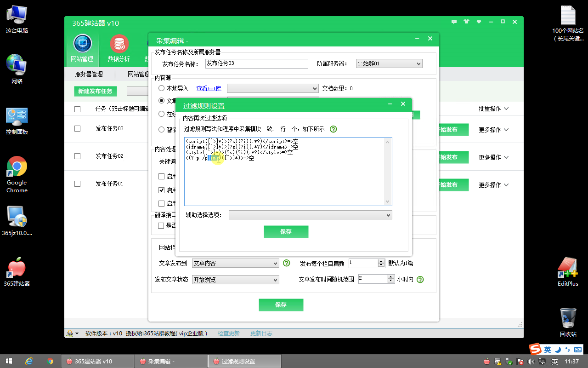Check the box for 发布任务01
Screen dimensions: 588x368
pyautogui.click(x=77, y=184)
